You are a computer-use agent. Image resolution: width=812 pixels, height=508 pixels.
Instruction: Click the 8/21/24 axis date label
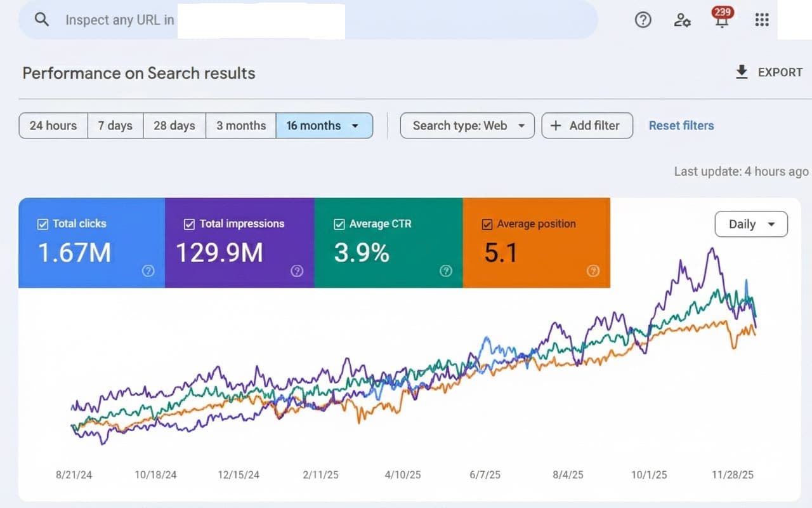pyautogui.click(x=74, y=475)
